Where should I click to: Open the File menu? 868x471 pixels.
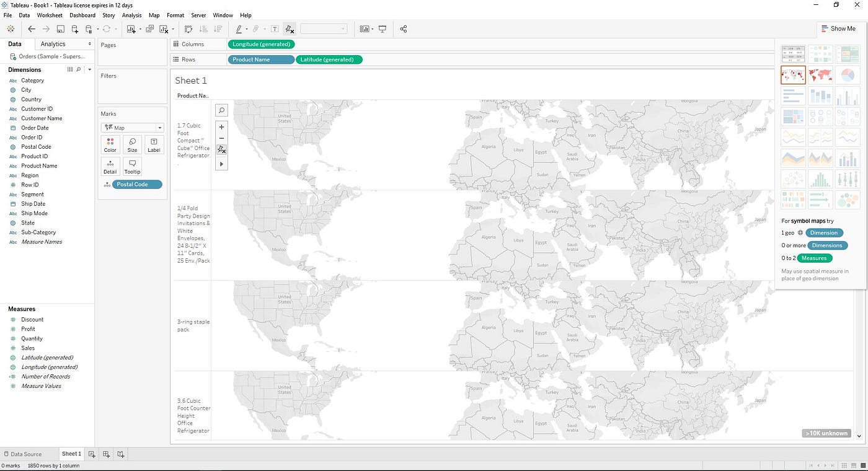pos(7,15)
